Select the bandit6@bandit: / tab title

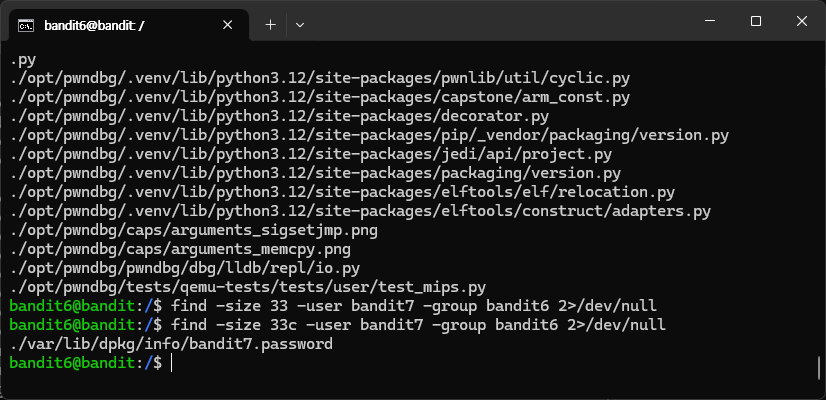pos(94,25)
